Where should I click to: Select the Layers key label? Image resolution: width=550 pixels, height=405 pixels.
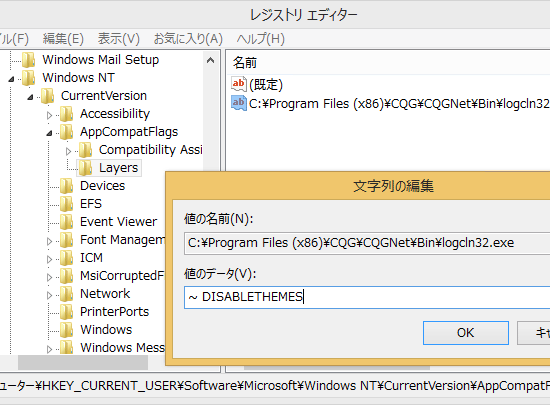coord(119,168)
